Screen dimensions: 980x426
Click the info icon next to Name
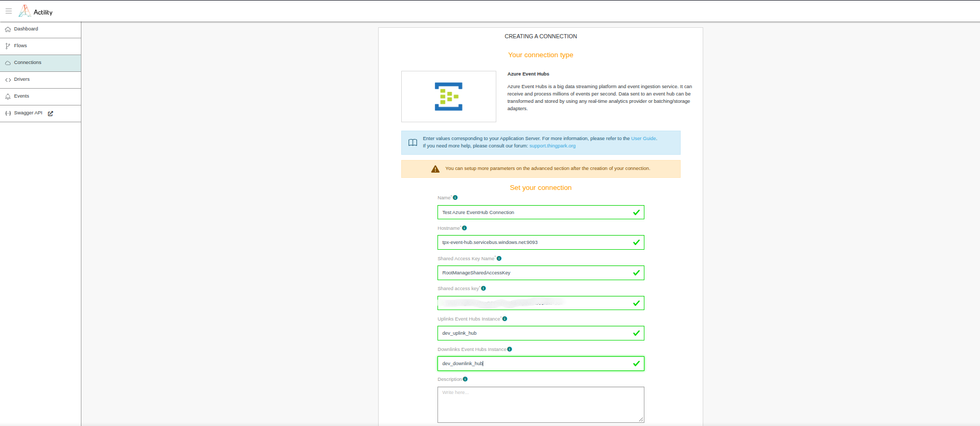[x=455, y=198]
